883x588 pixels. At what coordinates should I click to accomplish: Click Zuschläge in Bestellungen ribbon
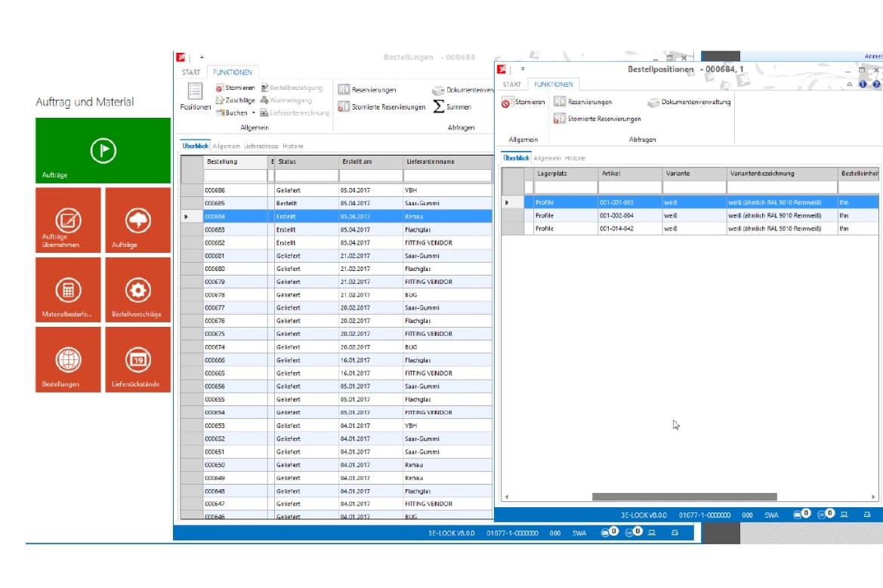(236, 100)
